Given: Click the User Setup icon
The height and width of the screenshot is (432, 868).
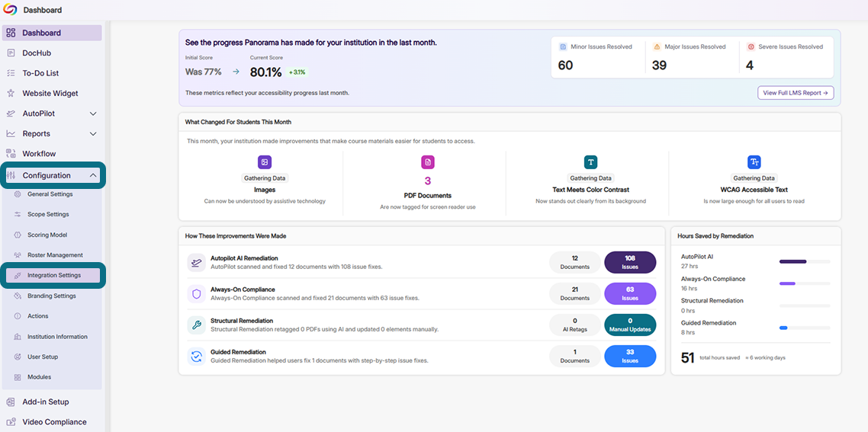Looking at the screenshot, I should pyautogui.click(x=17, y=357).
